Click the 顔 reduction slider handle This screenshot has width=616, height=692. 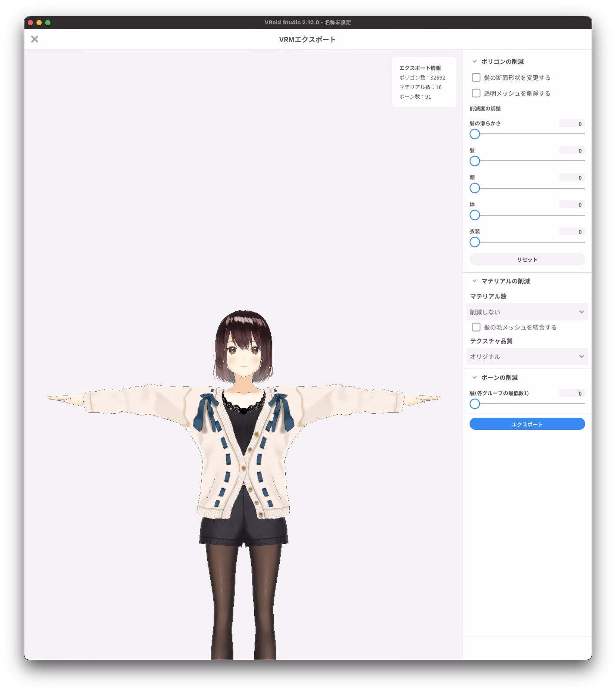(x=475, y=188)
